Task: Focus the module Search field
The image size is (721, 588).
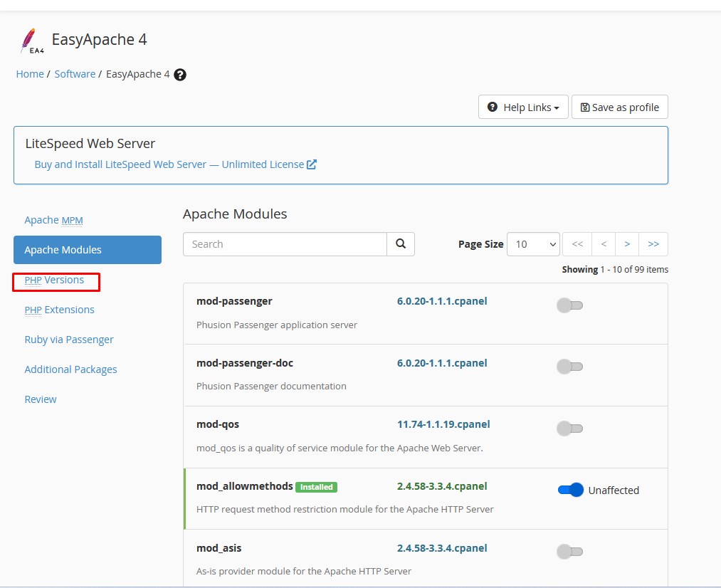Action: (x=285, y=244)
